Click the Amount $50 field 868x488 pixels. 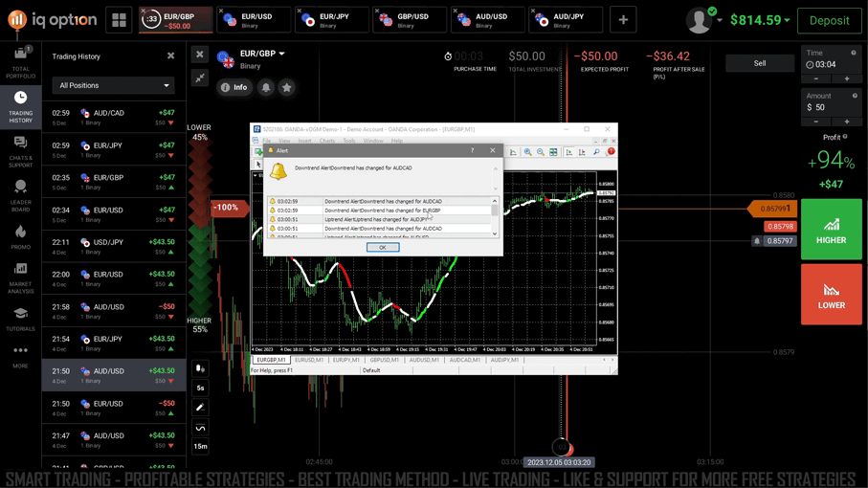(x=832, y=102)
